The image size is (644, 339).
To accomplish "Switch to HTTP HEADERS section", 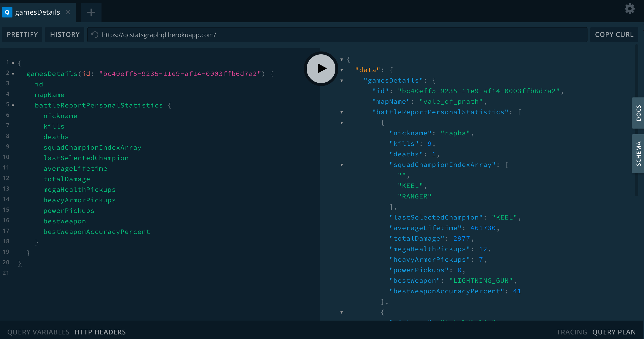I will (x=100, y=332).
